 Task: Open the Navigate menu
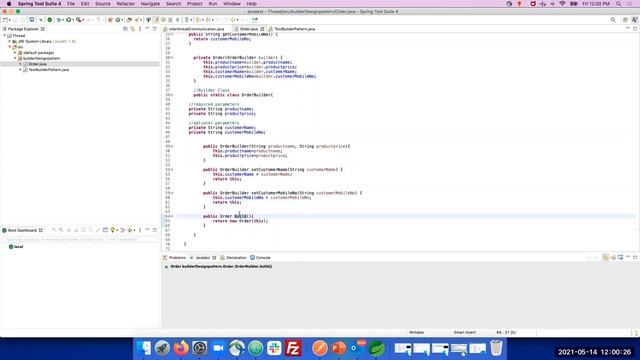(150, 4)
